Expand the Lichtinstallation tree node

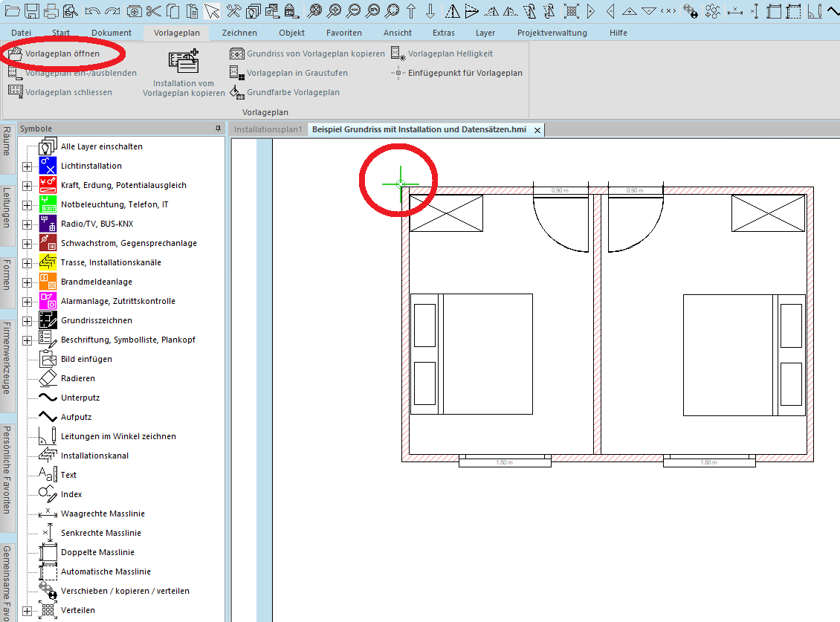click(x=28, y=166)
